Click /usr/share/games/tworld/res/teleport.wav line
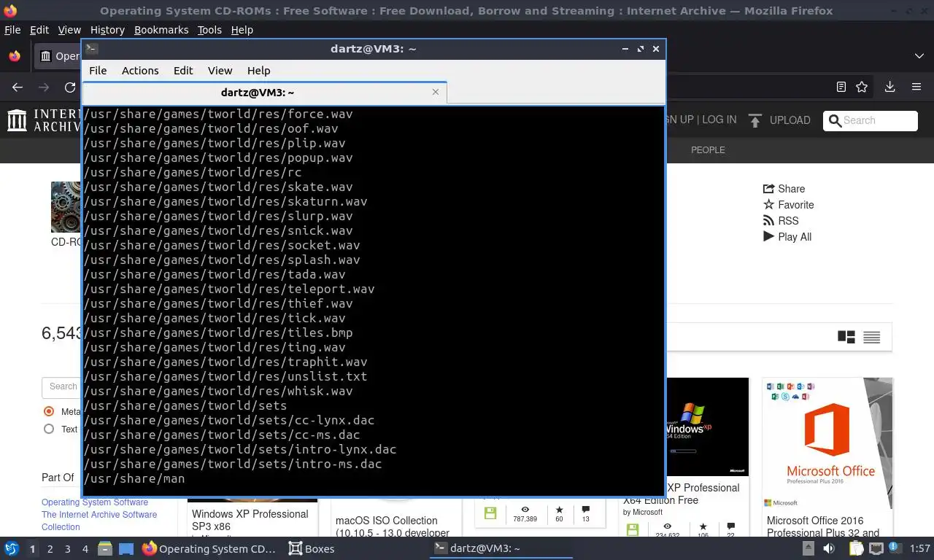 (x=229, y=289)
